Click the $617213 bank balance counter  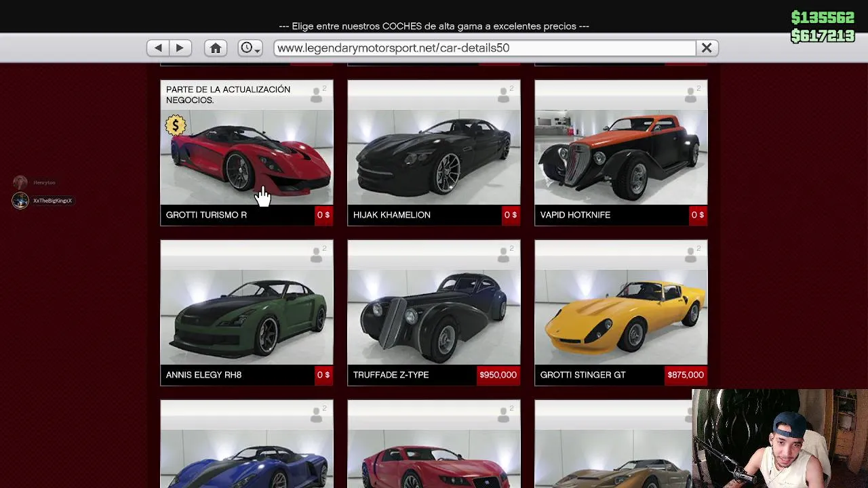tap(823, 36)
